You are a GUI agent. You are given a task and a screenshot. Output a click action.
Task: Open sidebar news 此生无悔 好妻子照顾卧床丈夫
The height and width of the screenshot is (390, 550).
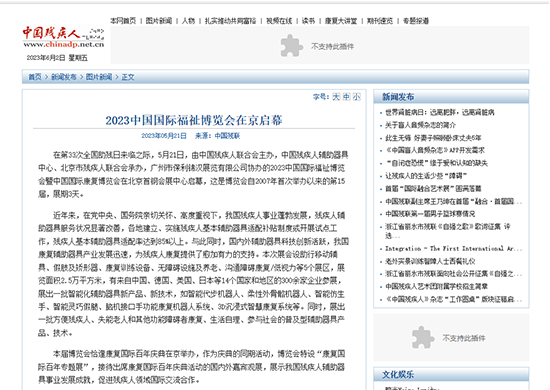433,138
